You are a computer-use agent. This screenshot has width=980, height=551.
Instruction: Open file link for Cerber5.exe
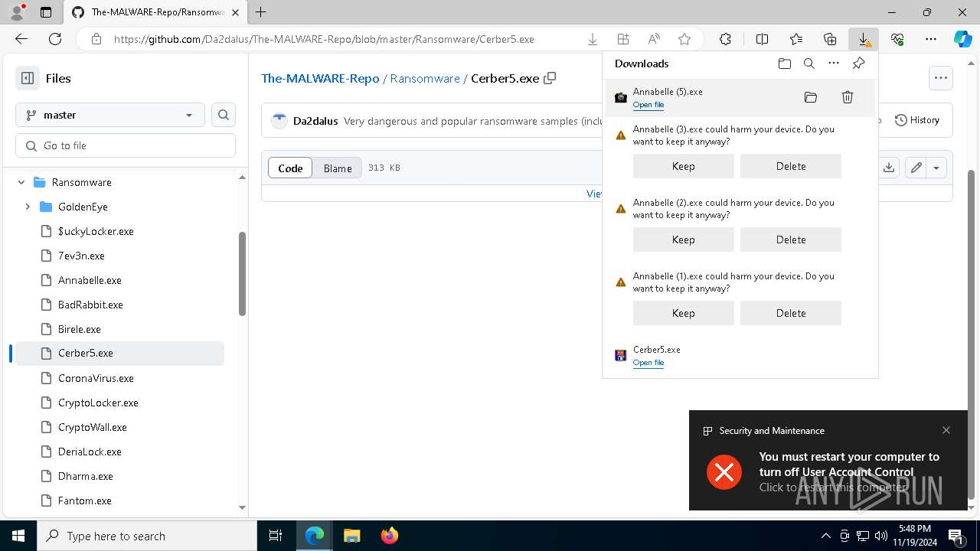(x=648, y=363)
